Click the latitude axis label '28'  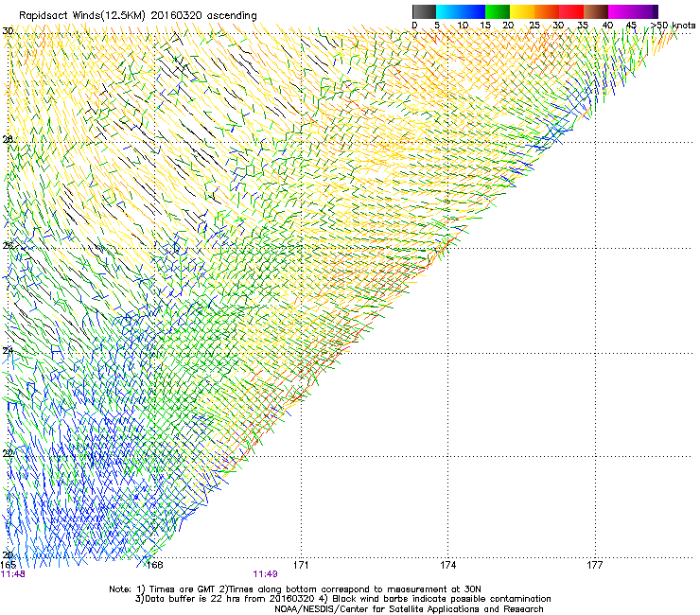tap(8, 139)
